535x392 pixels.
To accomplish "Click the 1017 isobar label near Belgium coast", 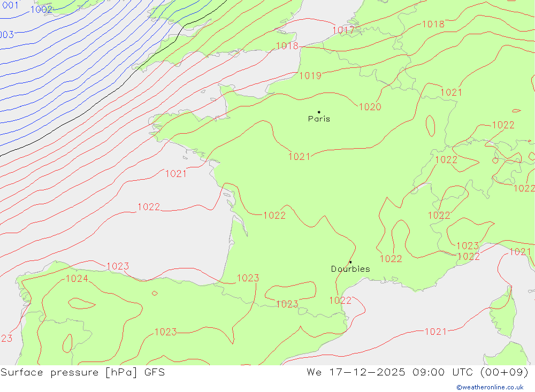I will pyautogui.click(x=343, y=30).
